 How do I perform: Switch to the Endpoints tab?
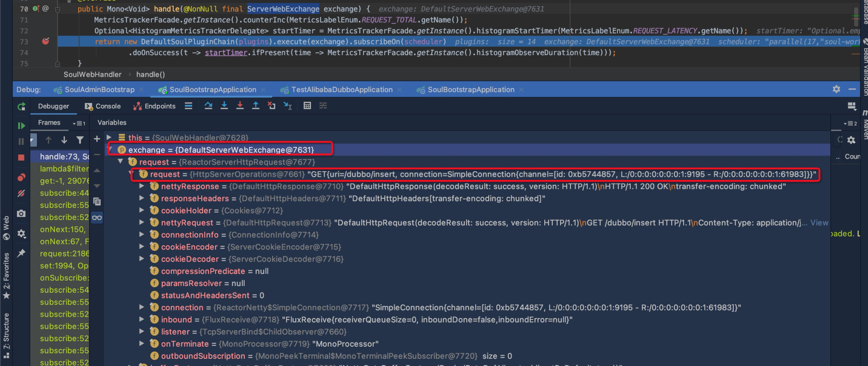pyautogui.click(x=154, y=106)
